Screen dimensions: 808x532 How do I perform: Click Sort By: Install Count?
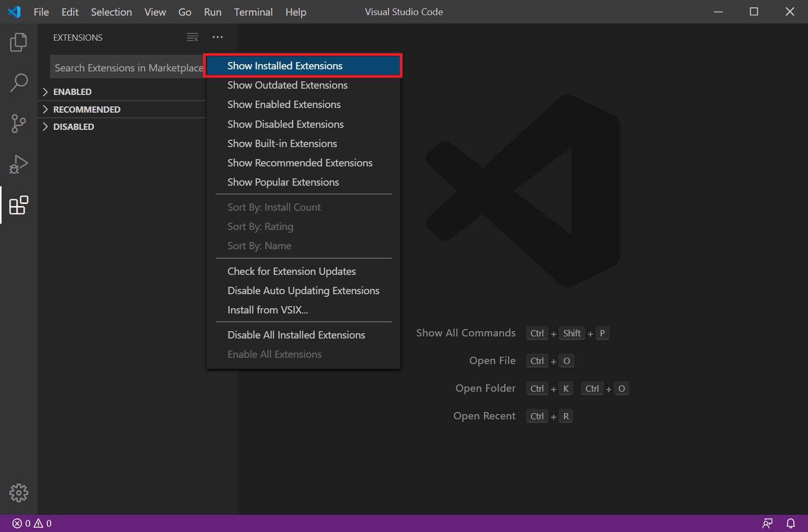click(303, 207)
